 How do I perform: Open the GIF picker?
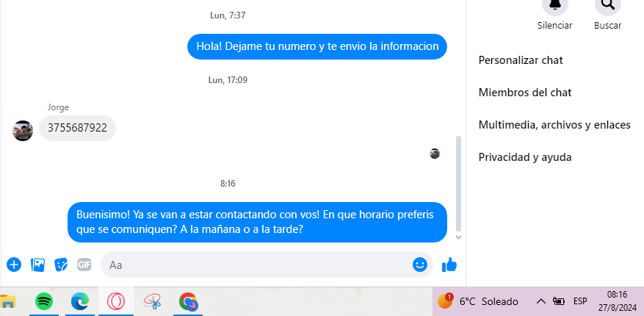84,265
